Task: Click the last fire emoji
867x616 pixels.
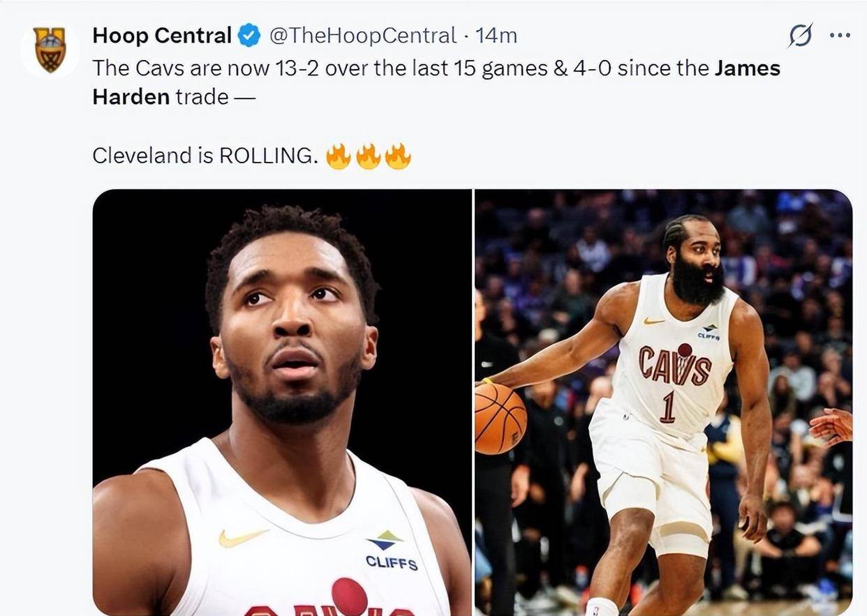Action: (398, 156)
